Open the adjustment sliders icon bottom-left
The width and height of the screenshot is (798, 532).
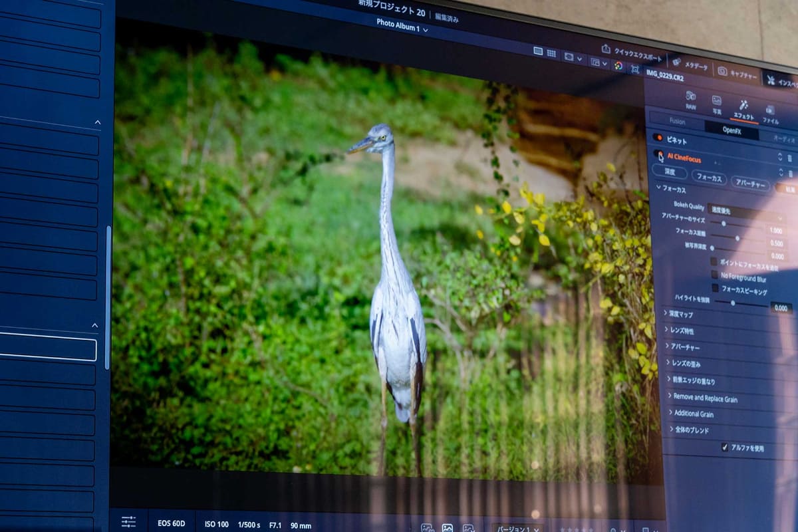point(128,525)
